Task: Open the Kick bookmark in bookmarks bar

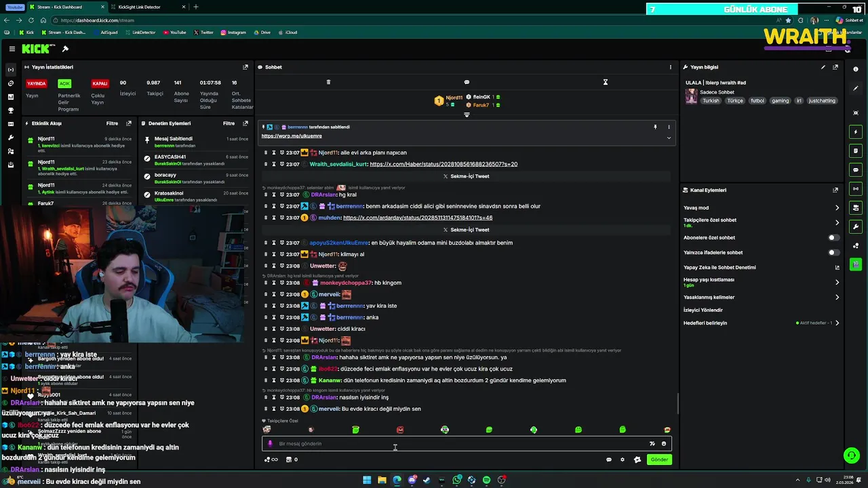Action: click(x=26, y=33)
